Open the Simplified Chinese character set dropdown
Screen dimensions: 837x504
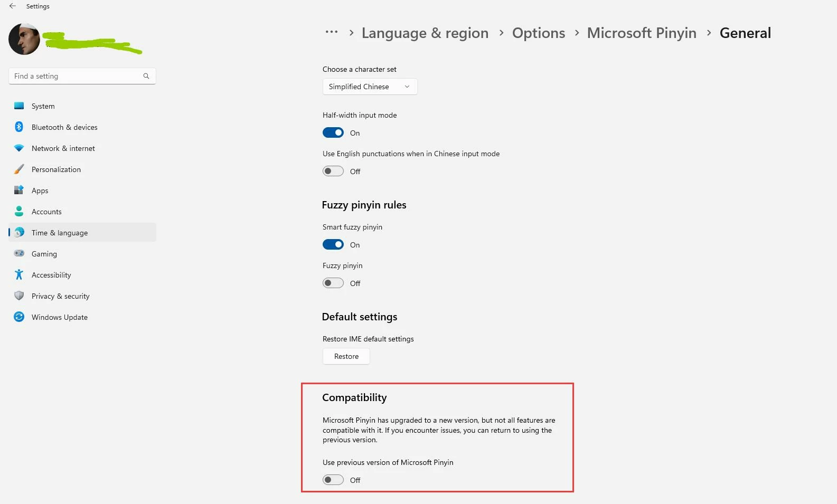370,87
